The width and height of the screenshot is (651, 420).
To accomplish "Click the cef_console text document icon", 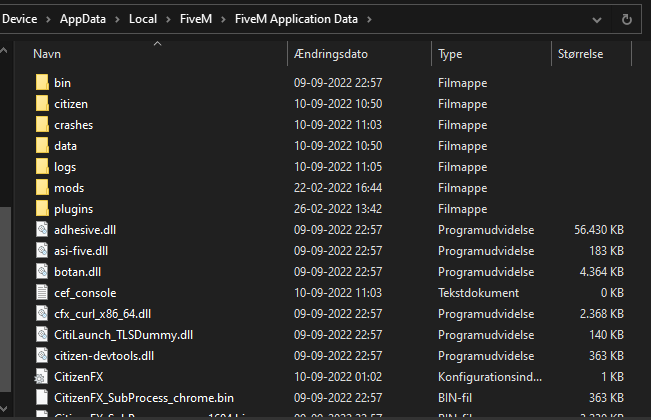I will coord(42,293).
